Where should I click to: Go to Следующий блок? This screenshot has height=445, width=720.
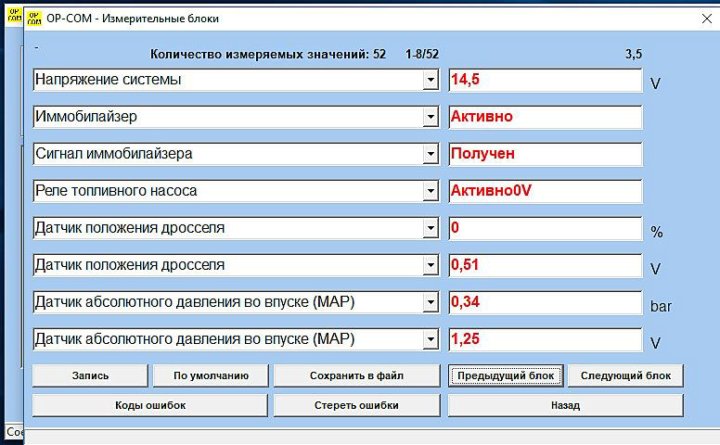(x=626, y=376)
